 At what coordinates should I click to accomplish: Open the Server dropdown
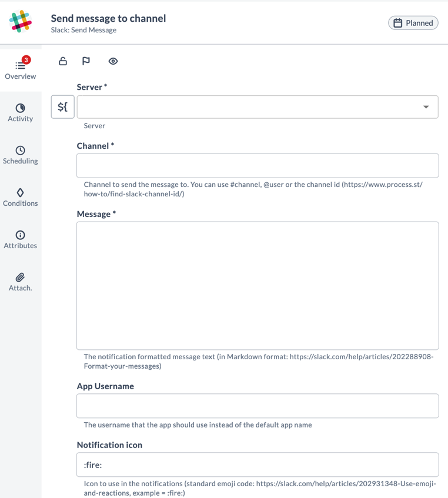click(x=427, y=107)
